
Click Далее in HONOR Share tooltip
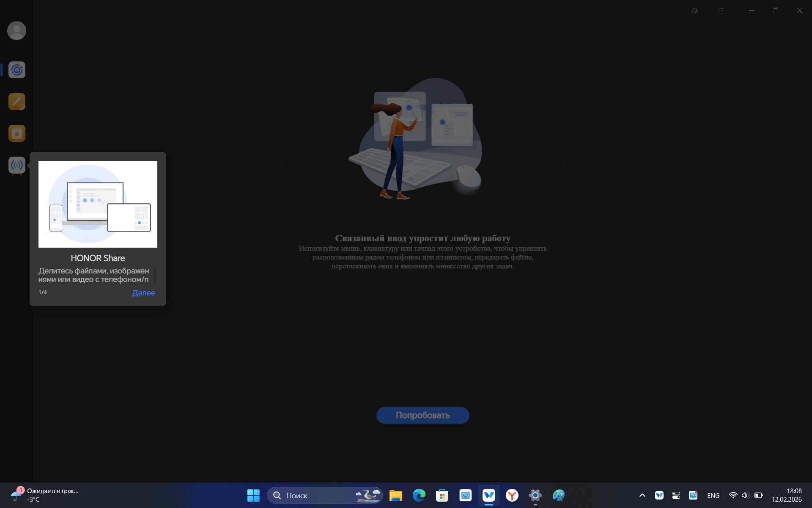[143, 293]
